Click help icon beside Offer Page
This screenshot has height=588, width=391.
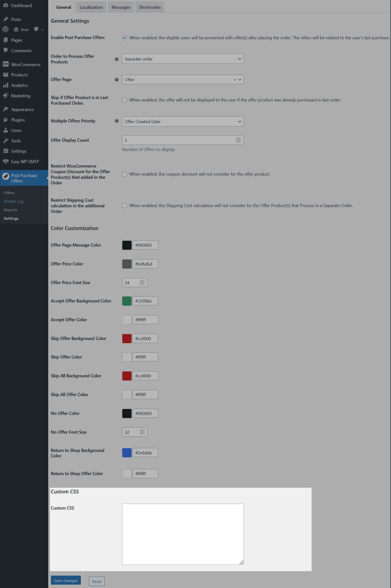click(117, 79)
